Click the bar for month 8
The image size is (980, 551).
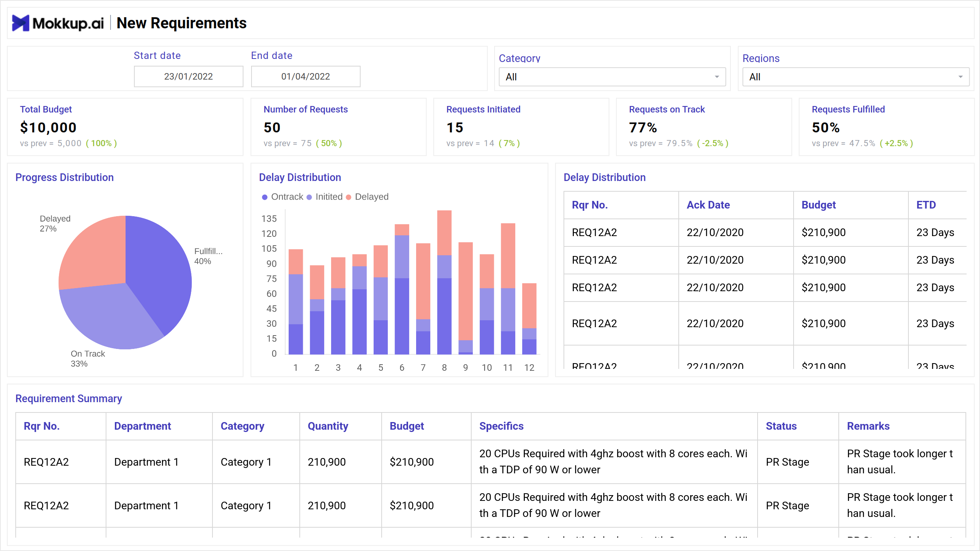coord(444,282)
